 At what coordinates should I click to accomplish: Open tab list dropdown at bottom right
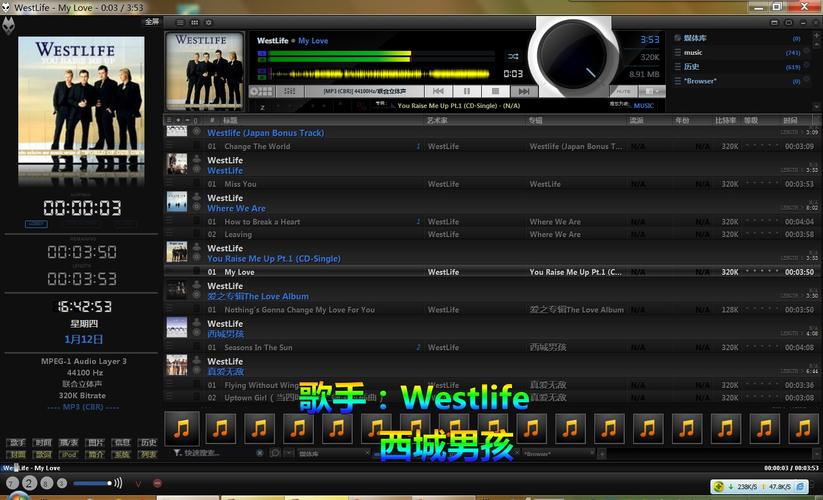pyautogui.click(x=817, y=453)
